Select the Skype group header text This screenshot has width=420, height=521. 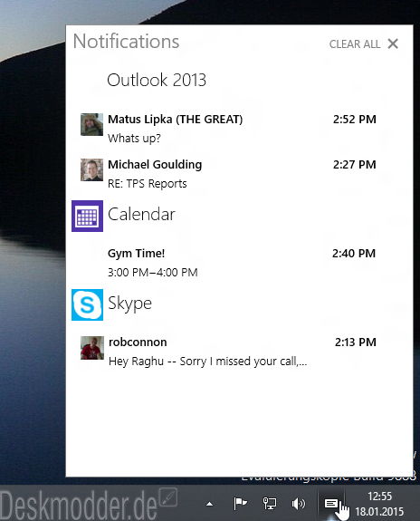click(129, 304)
